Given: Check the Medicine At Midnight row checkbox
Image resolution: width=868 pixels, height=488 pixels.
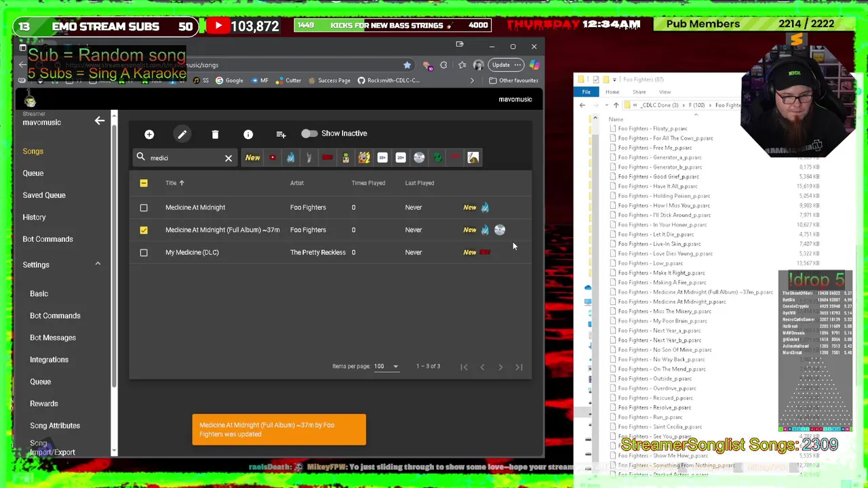Looking at the screenshot, I should tap(144, 207).
